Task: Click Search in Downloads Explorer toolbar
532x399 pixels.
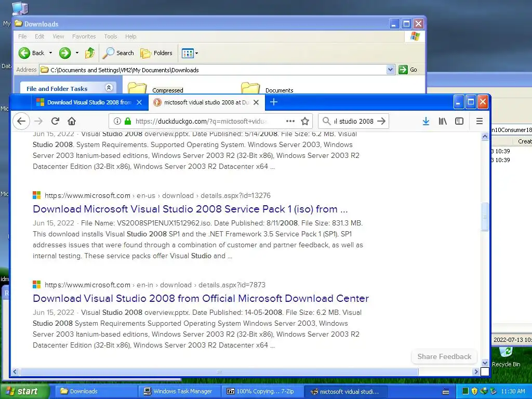Action: pyautogui.click(x=118, y=53)
